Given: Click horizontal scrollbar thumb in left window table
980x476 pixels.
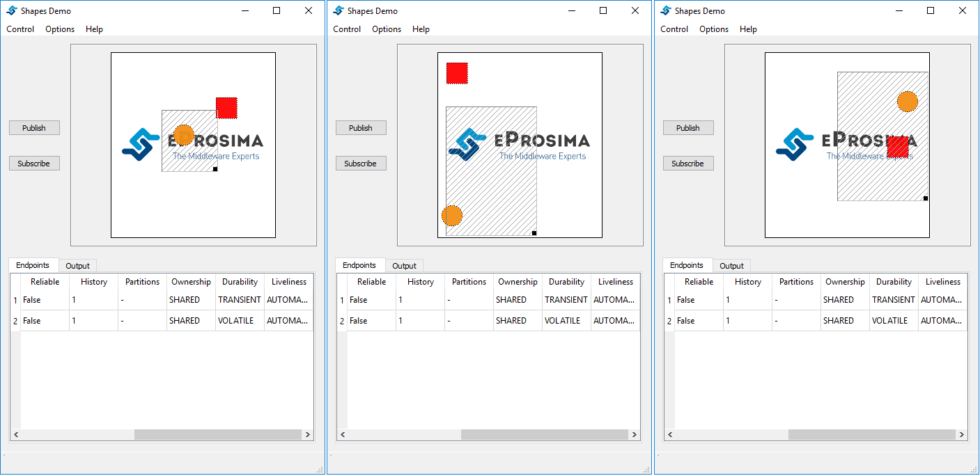Looking at the screenshot, I should pos(217,435).
